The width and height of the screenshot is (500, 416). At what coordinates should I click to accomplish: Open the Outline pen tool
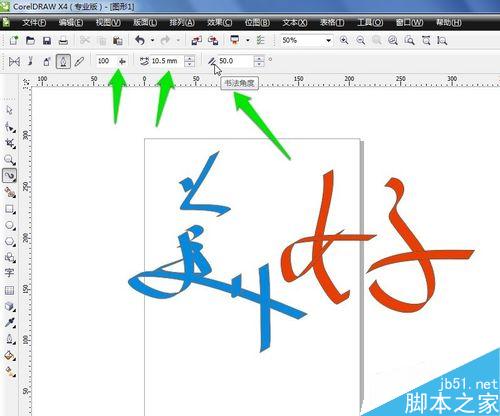(10, 339)
